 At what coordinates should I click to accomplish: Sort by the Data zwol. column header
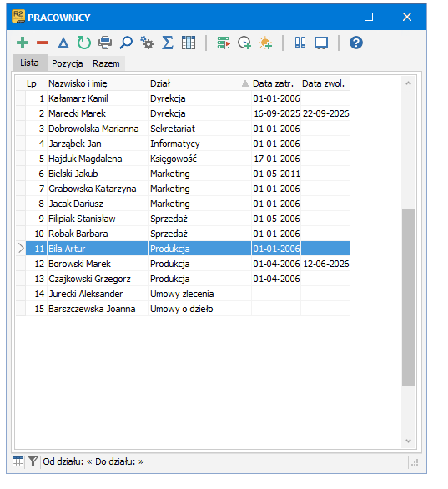pos(325,83)
